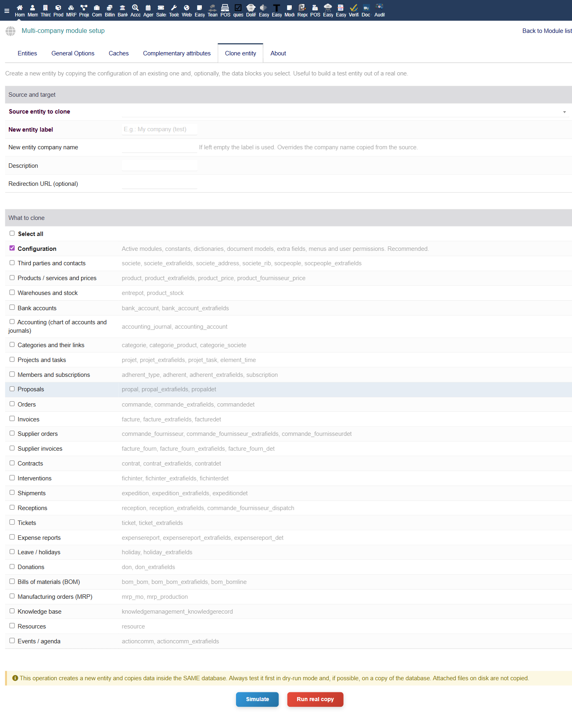Tick the Invoices checkbox
572x728 pixels.
click(x=12, y=419)
